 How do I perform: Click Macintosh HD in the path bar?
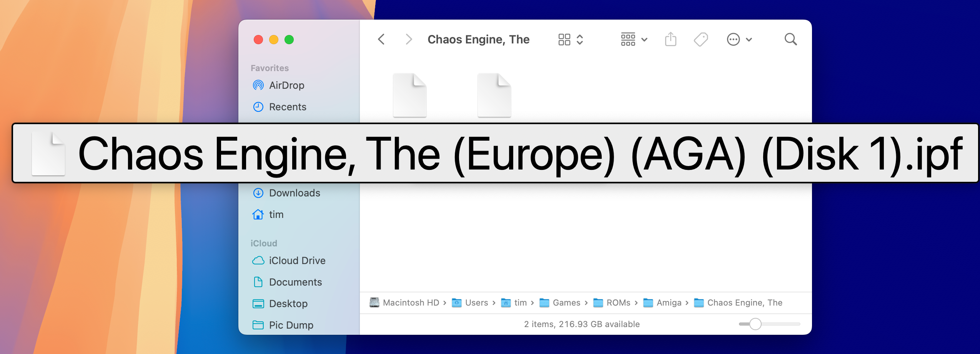(x=404, y=303)
